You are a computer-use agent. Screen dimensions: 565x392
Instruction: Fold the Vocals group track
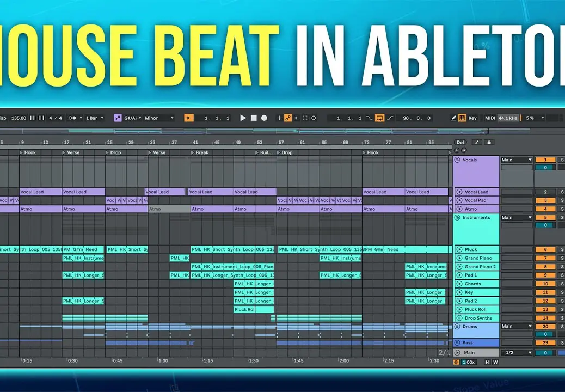coord(457,160)
